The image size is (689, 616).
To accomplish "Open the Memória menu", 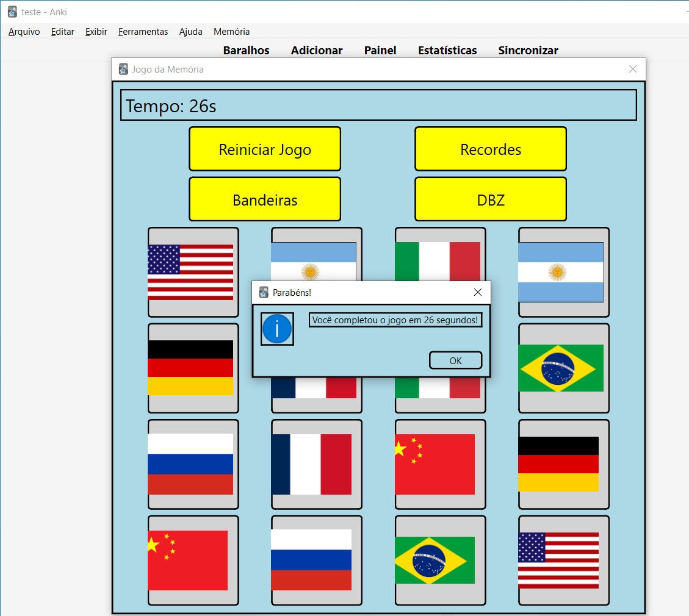I will [x=231, y=32].
